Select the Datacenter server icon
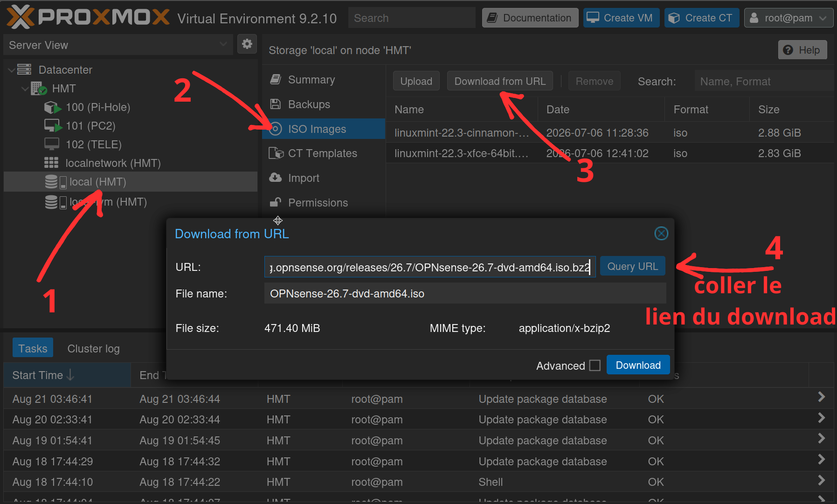Screen dimensions: 837x504 24,69
